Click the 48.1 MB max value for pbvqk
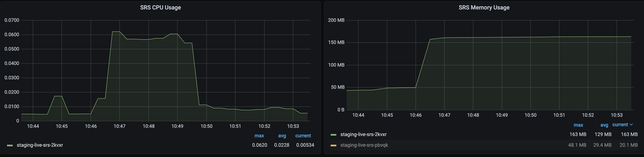This screenshot has height=157, width=644. point(577,145)
